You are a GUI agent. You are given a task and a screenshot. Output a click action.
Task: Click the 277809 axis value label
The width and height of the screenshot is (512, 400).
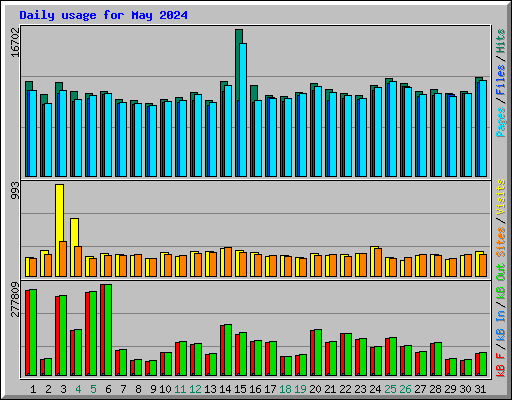point(15,299)
